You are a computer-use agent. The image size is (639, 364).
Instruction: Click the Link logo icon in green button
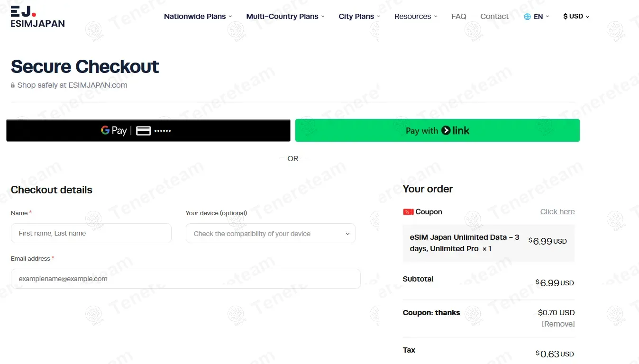tap(446, 130)
